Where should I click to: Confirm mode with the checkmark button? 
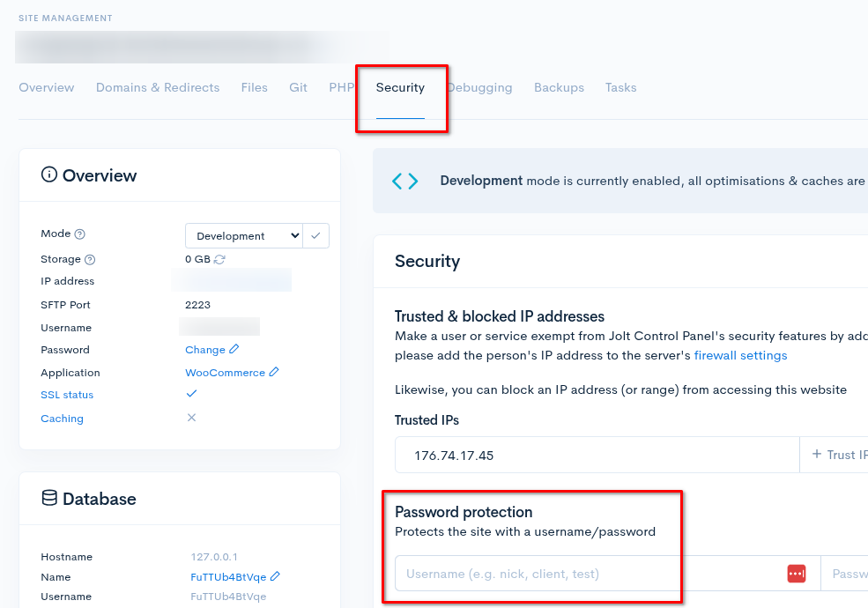click(x=316, y=235)
